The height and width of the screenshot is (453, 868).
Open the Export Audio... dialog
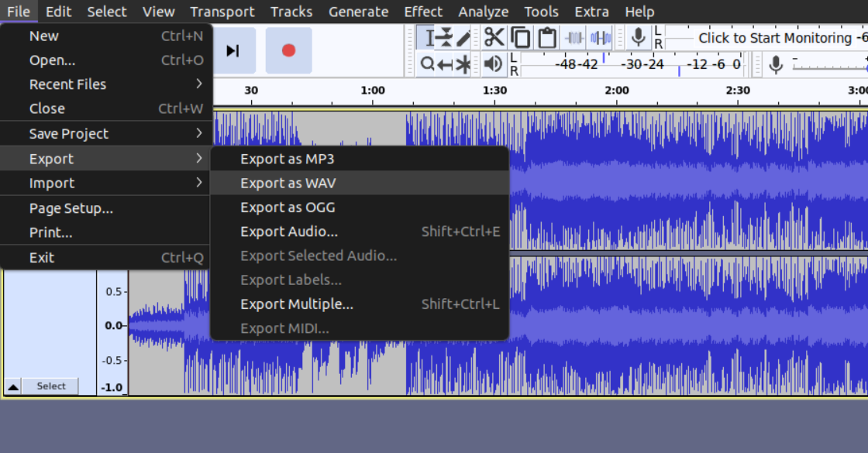click(360, 232)
